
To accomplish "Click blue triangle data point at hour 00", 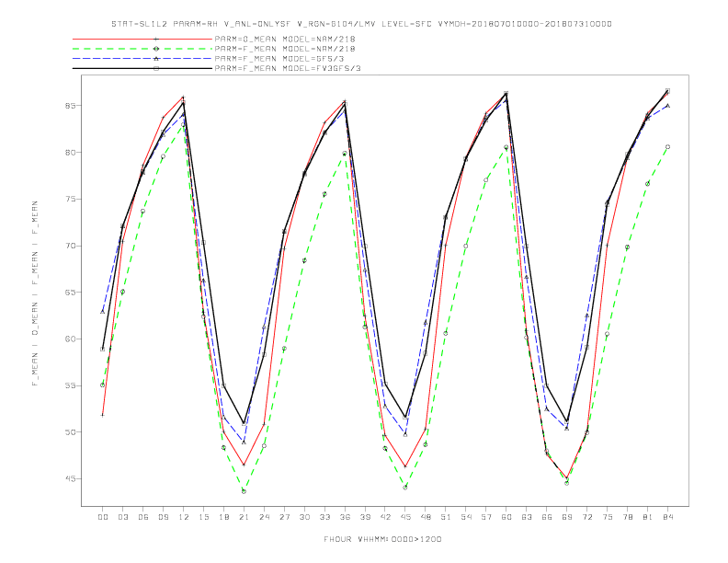I will click(103, 312).
